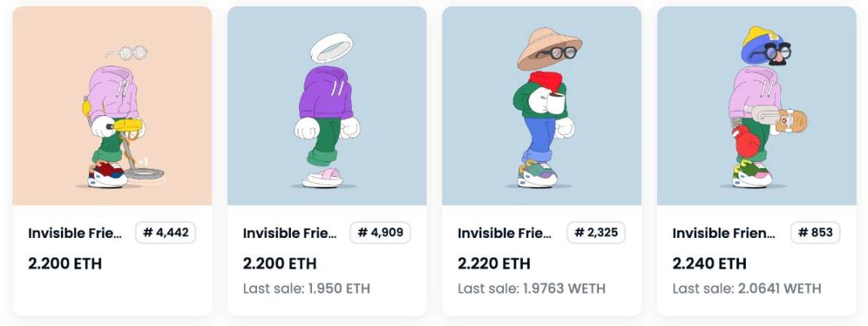Click Last sale: 1.950 ETH text
This screenshot has height=326, width=868.
306,288
